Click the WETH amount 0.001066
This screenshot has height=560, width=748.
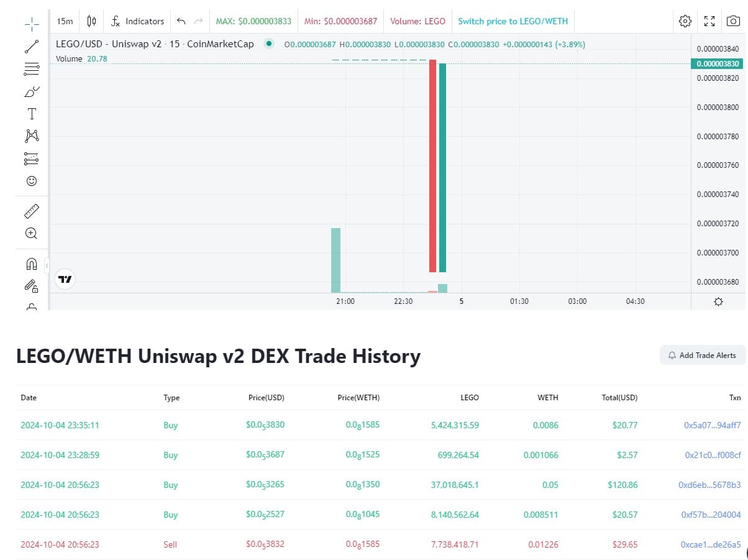click(x=541, y=456)
